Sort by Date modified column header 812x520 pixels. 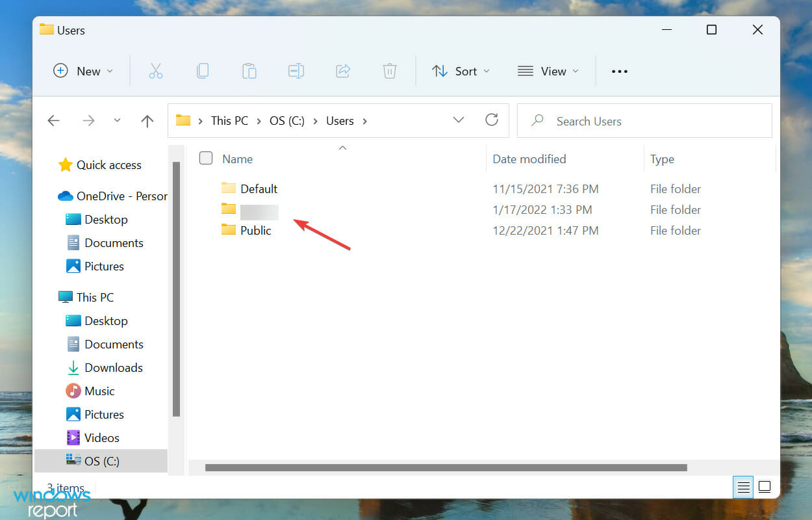529,159
